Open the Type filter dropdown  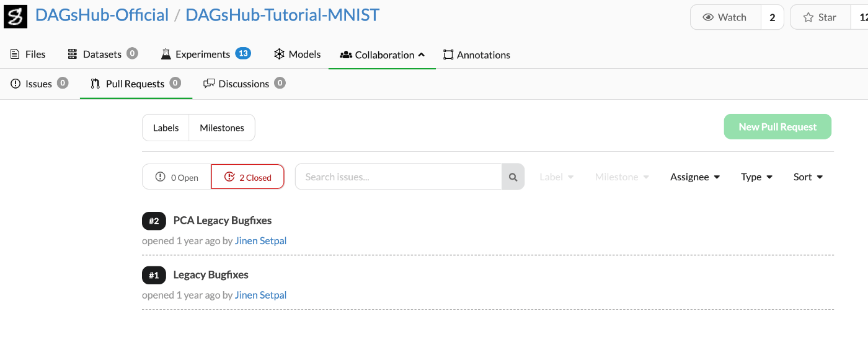(x=757, y=177)
